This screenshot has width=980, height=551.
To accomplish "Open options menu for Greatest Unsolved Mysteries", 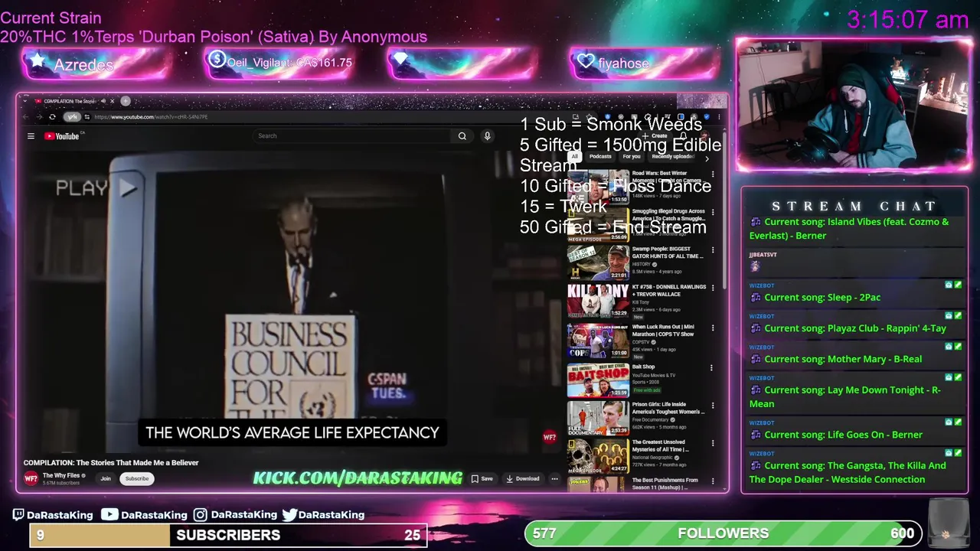I will [713, 444].
